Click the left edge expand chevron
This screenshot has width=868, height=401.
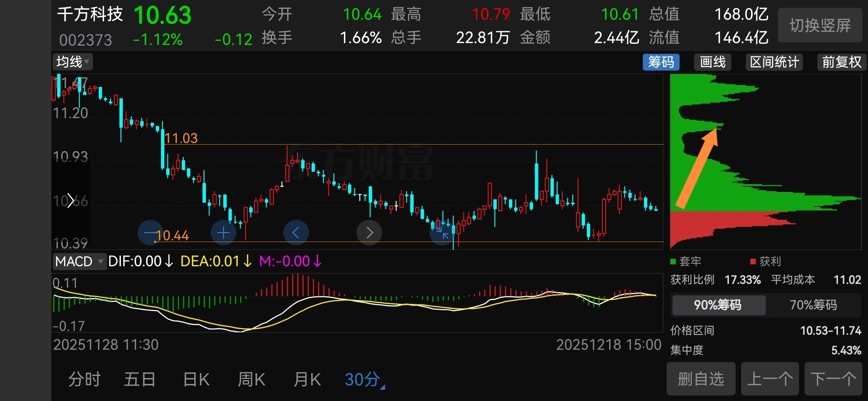click(70, 201)
